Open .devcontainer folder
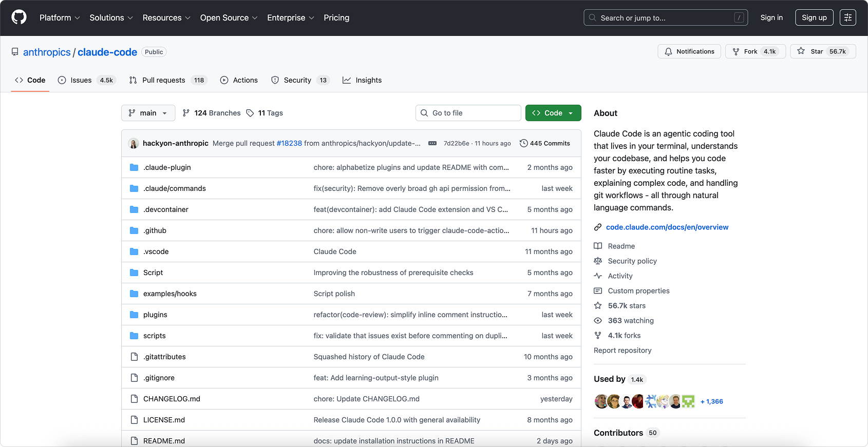868x447 pixels. point(165,209)
